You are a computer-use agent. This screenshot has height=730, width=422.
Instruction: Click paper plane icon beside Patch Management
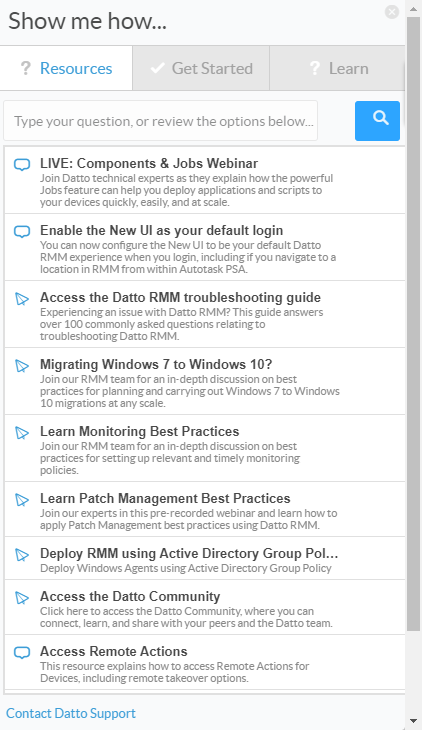(x=22, y=500)
